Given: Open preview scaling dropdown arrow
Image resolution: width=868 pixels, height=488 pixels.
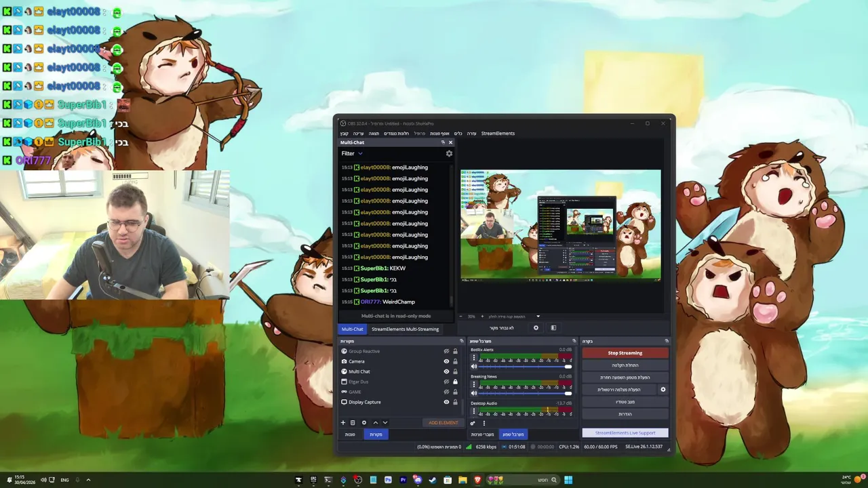Looking at the screenshot, I should (538, 317).
